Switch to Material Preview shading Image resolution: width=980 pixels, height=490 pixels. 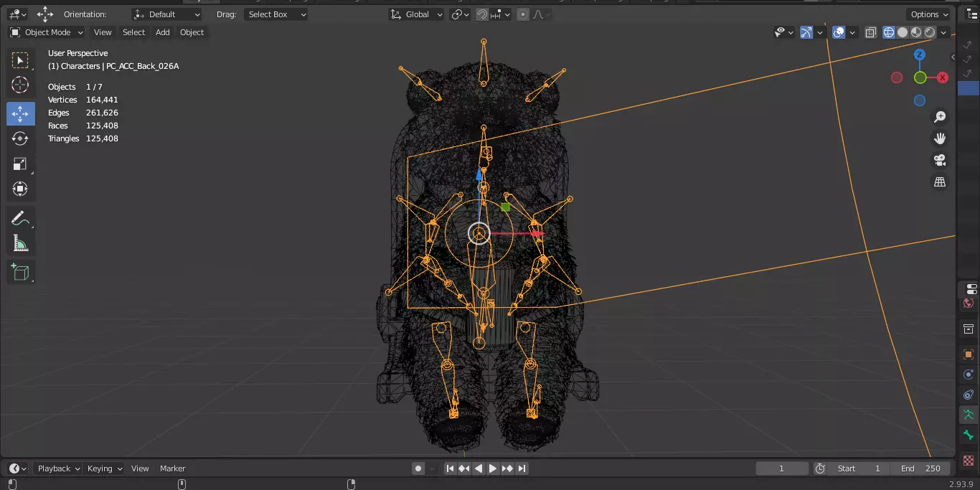[917, 32]
